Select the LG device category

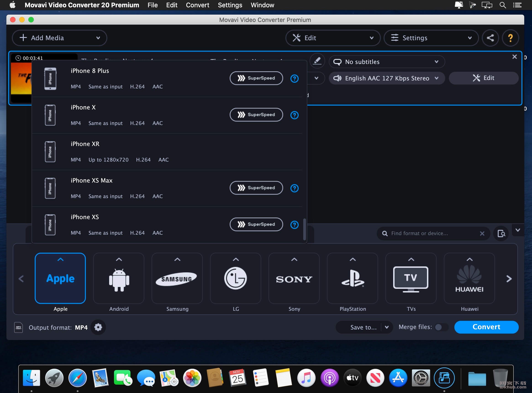tap(236, 278)
